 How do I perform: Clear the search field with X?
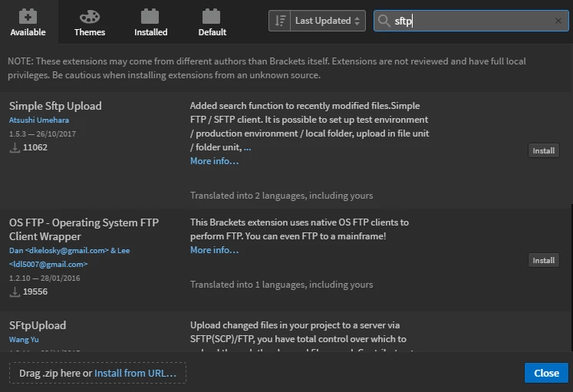pos(558,21)
